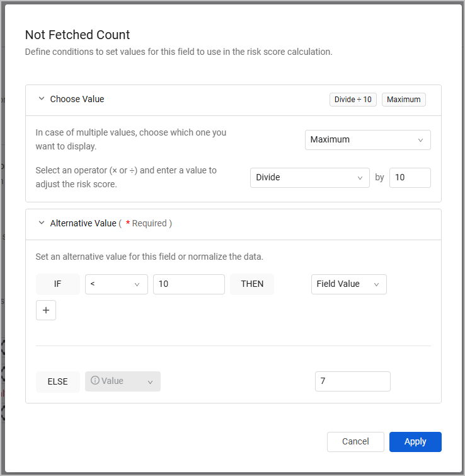Click the IF label box
Screen dimensions: 465x476
coord(58,284)
